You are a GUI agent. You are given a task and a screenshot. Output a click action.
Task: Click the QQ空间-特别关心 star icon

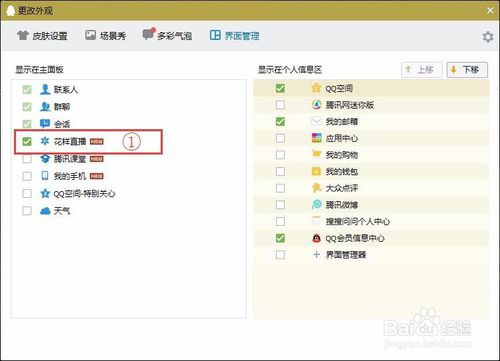[45, 193]
